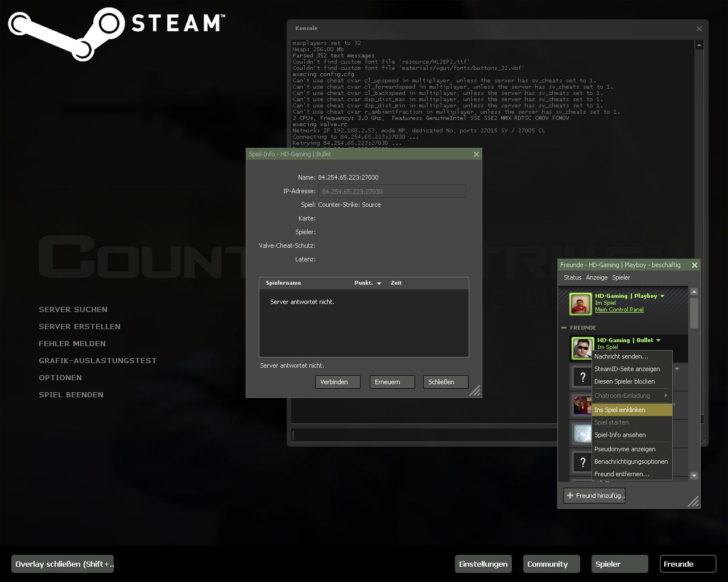Open Benachrichtigungsoptionen
The width and height of the screenshot is (728, 582).
632,462
